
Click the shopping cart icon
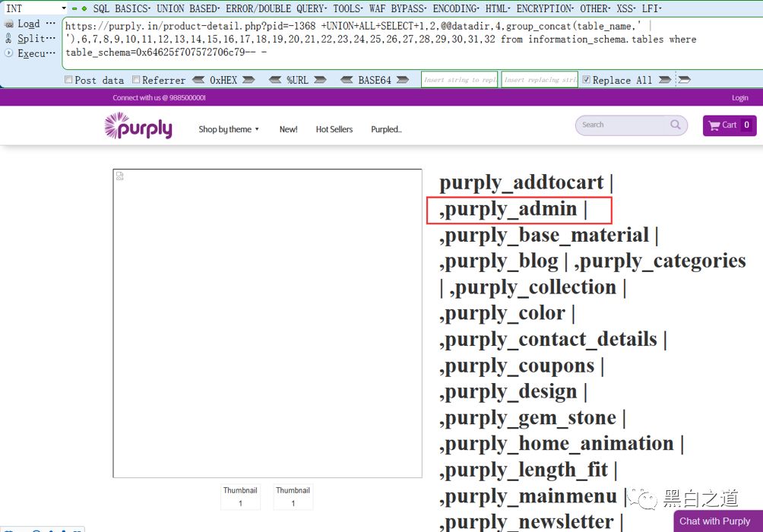click(x=714, y=125)
